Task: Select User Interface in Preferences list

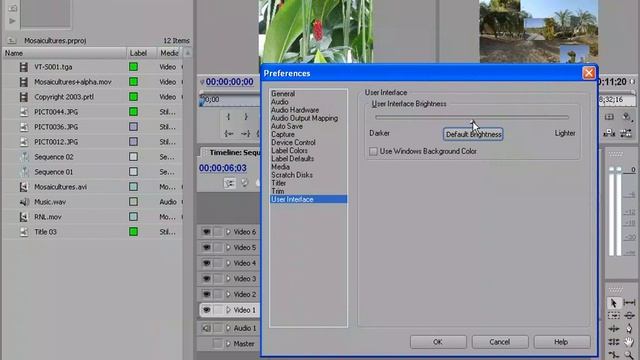Action: (x=309, y=199)
